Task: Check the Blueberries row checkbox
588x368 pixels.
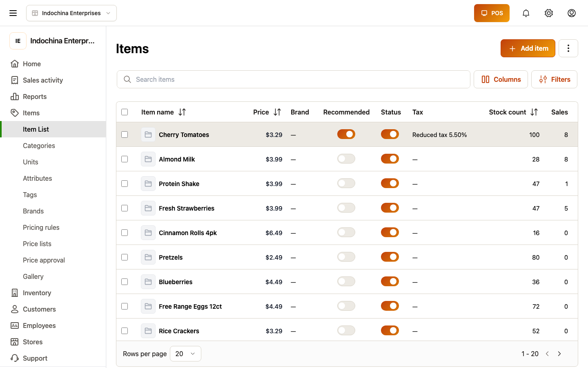Action: (x=125, y=282)
